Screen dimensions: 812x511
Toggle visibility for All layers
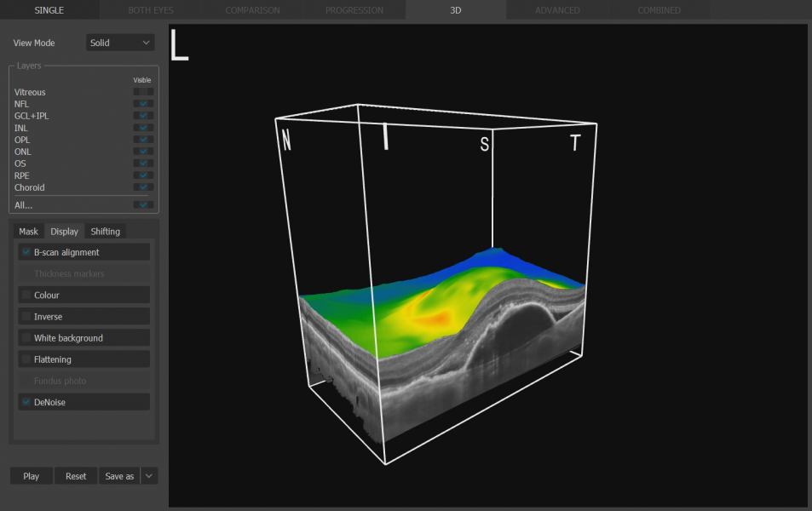tap(143, 205)
